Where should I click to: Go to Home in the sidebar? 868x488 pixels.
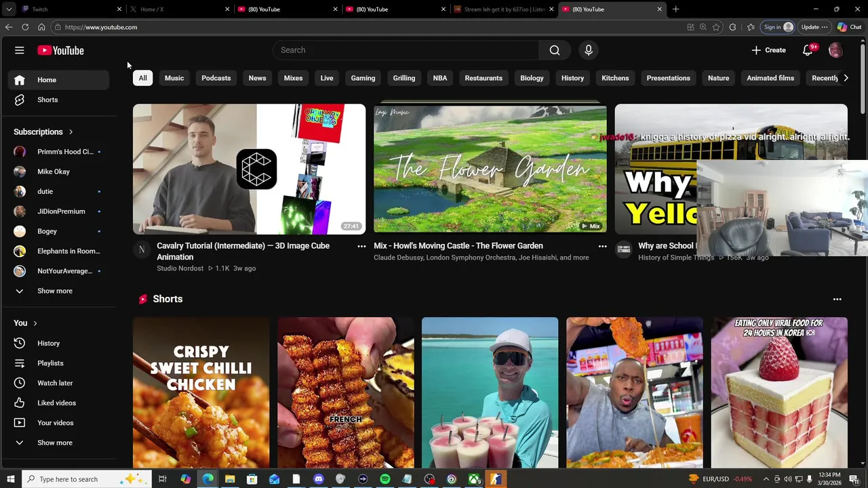59,80
